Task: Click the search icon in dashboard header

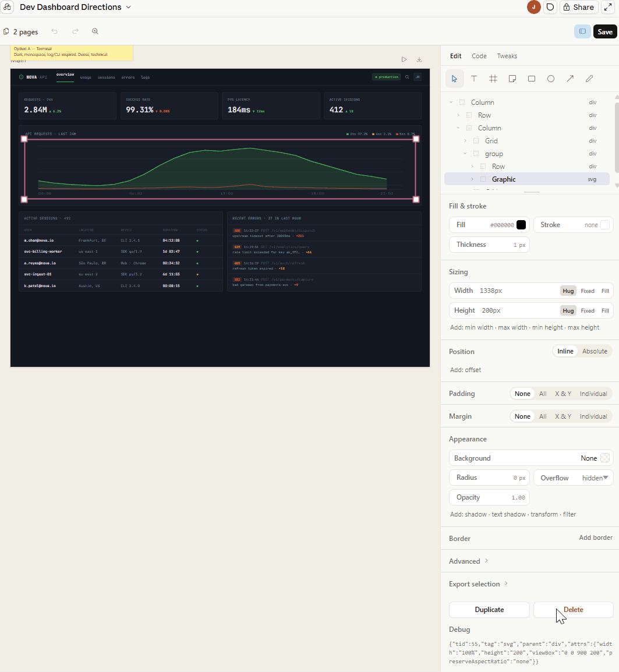Action: (407, 77)
